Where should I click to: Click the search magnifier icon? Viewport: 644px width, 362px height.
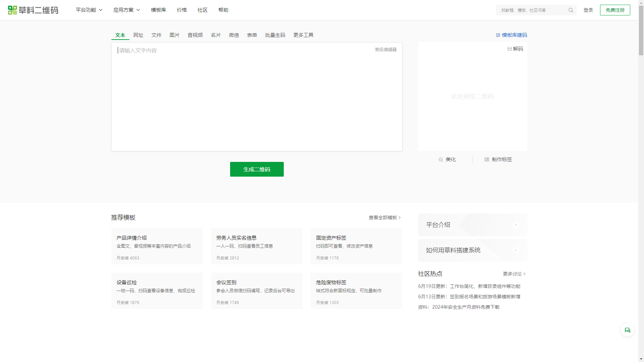(x=571, y=10)
